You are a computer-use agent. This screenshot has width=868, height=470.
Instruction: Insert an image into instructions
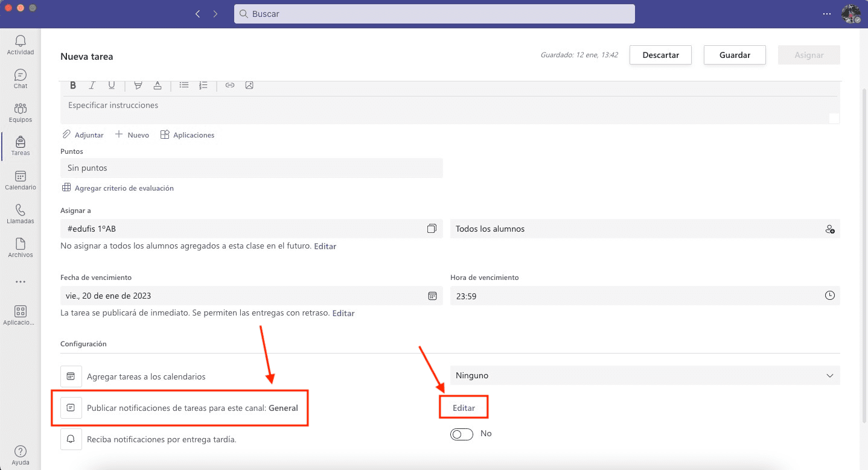click(x=249, y=85)
